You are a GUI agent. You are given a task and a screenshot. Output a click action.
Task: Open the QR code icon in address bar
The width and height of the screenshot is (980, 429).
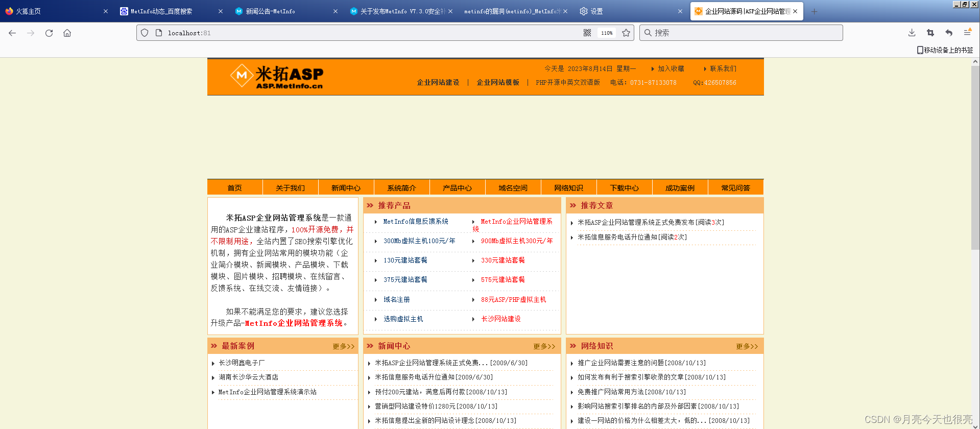[x=587, y=33]
